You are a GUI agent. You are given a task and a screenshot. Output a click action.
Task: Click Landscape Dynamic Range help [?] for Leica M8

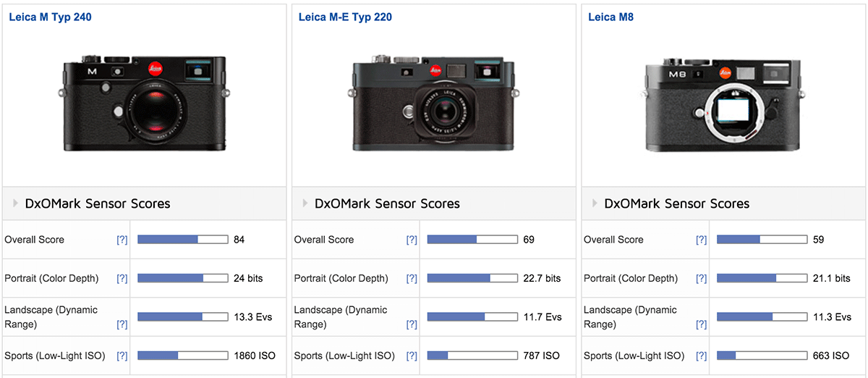[701, 317]
